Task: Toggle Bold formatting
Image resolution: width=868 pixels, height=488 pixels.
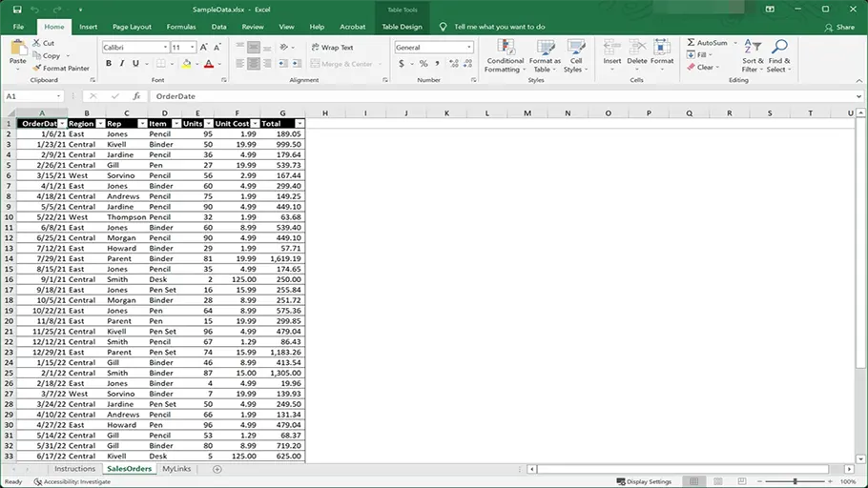Action: pos(109,64)
